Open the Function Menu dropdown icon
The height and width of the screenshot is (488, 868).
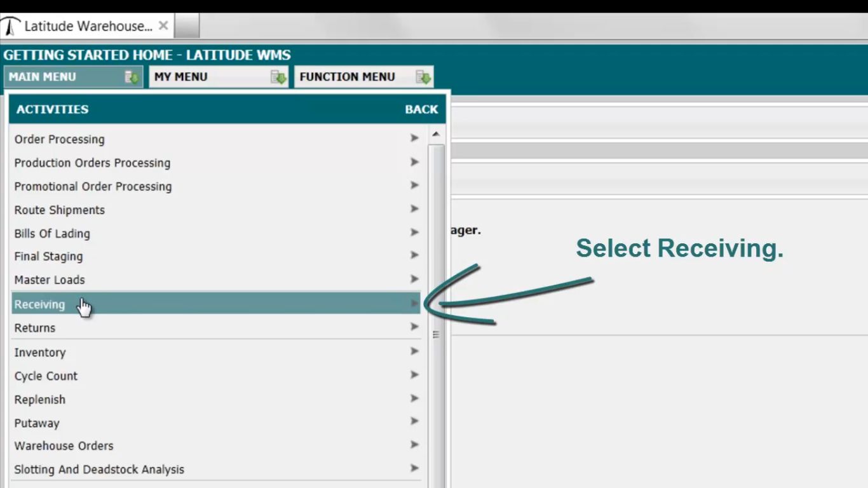[x=423, y=77]
